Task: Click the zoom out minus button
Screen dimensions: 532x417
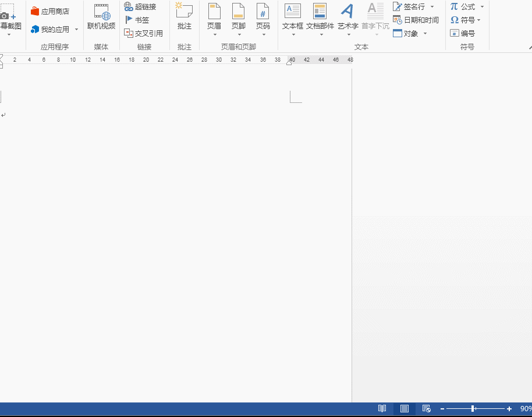Action: click(442, 409)
